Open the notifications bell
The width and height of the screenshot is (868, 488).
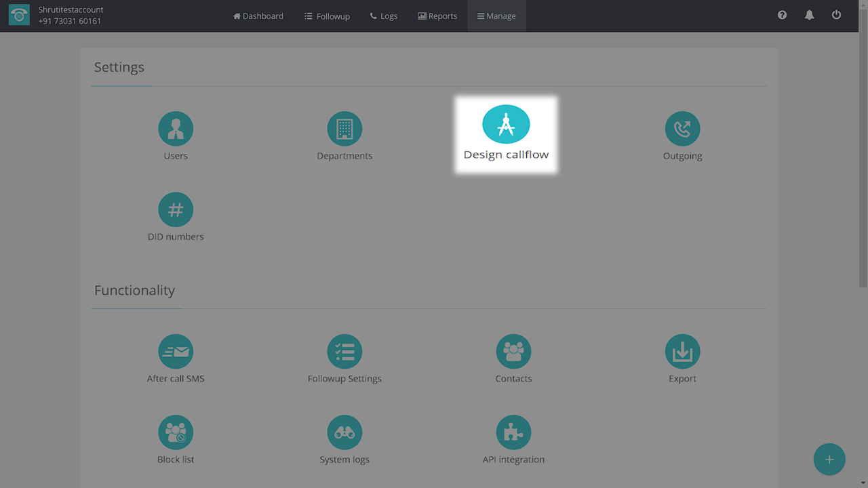tap(809, 15)
